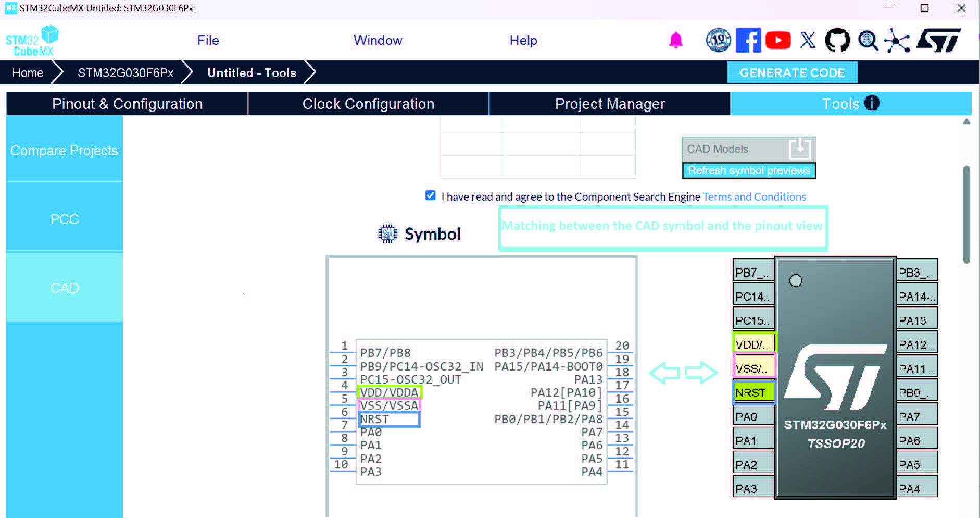Open the X (Twitter) icon link

(808, 40)
